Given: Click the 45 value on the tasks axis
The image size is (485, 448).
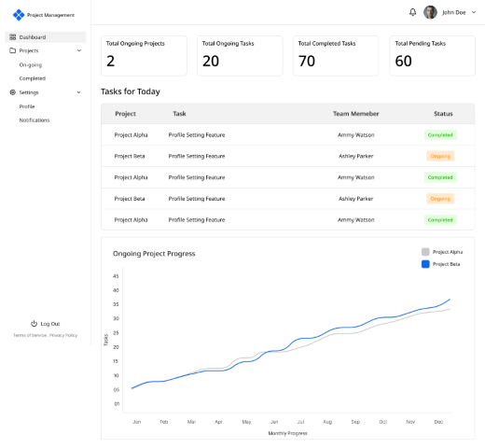Looking at the screenshot, I should pyautogui.click(x=116, y=276).
